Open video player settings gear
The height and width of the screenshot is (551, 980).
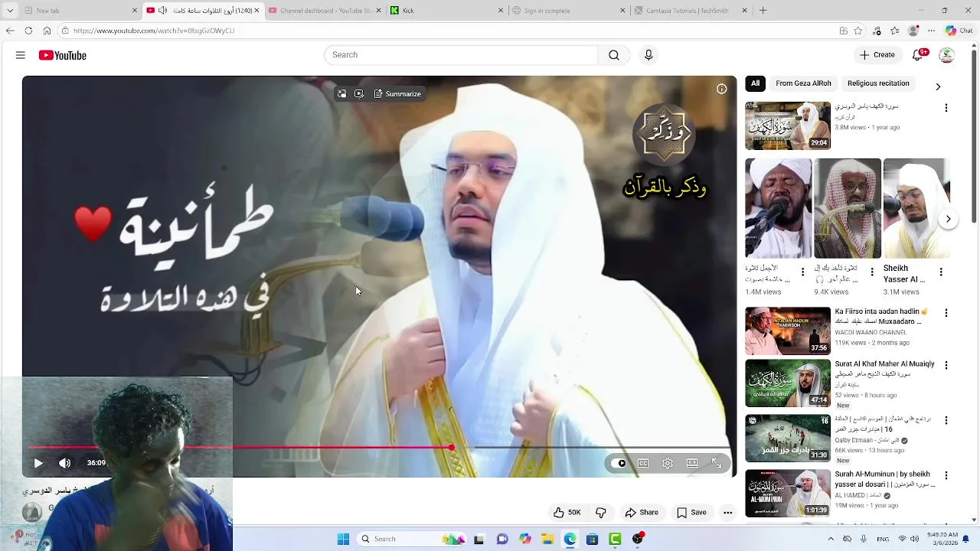click(668, 463)
